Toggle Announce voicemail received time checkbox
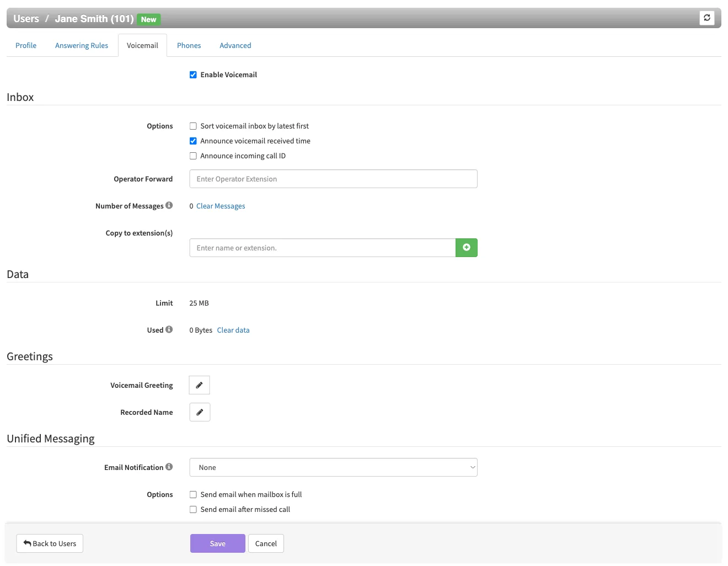This screenshot has height=566, width=728. [x=193, y=141]
